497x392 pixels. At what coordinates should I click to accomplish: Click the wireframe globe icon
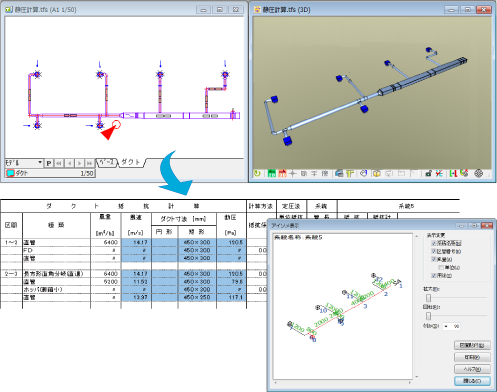pos(478,173)
